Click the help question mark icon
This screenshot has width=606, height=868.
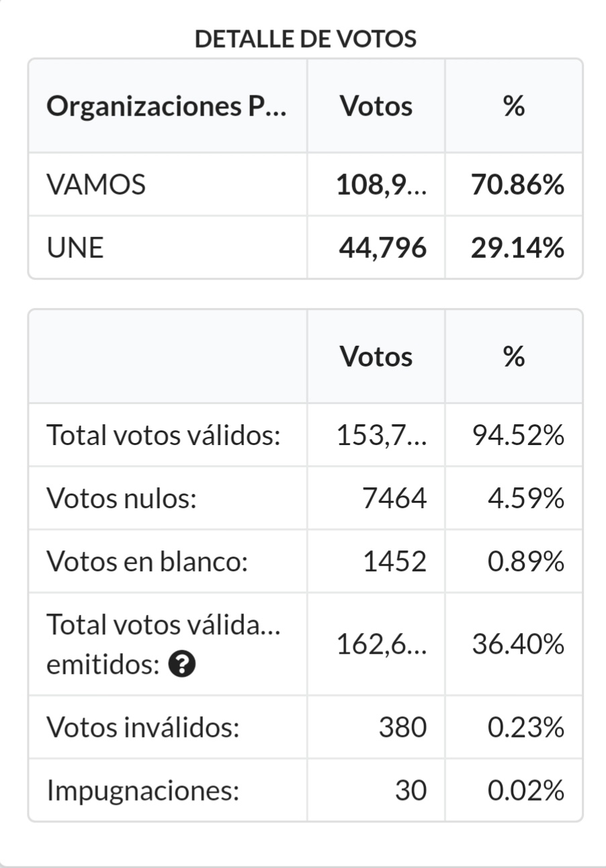tap(182, 665)
